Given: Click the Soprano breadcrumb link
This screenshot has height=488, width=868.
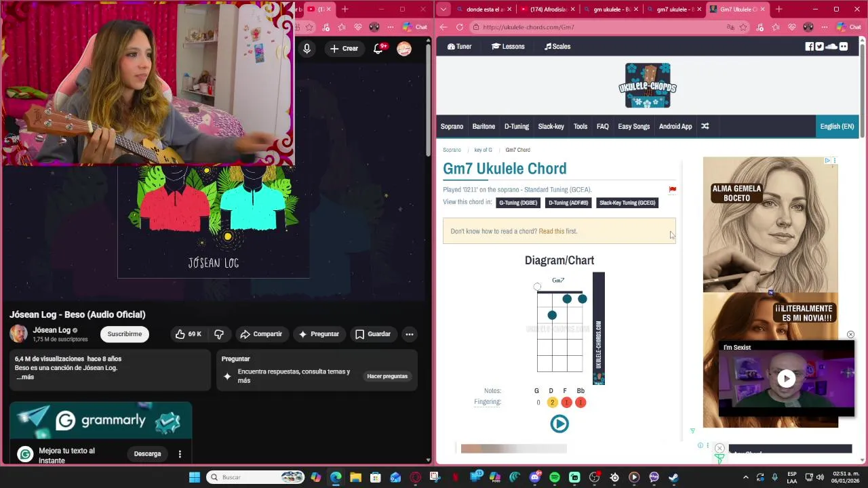Looking at the screenshot, I should tap(452, 150).
